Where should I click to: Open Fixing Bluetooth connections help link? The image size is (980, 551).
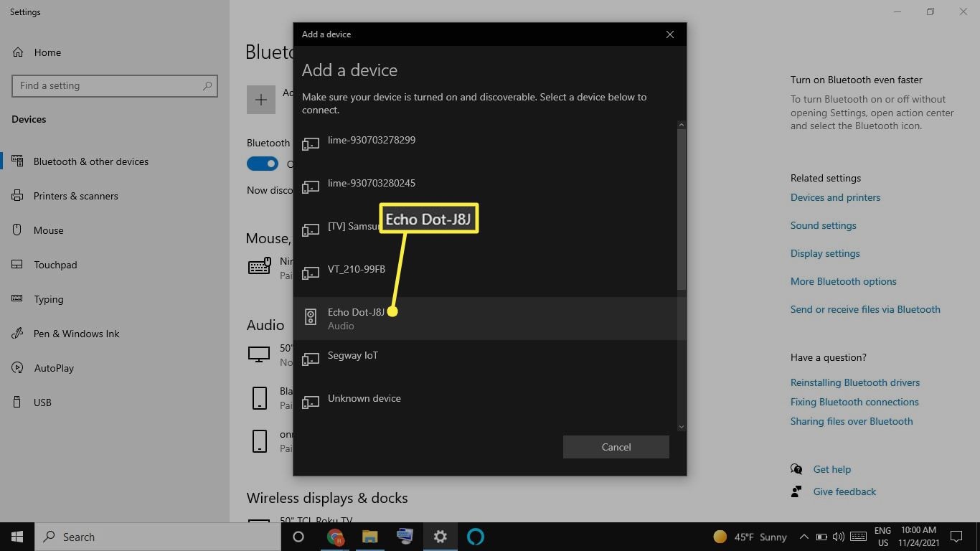pos(854,402)
